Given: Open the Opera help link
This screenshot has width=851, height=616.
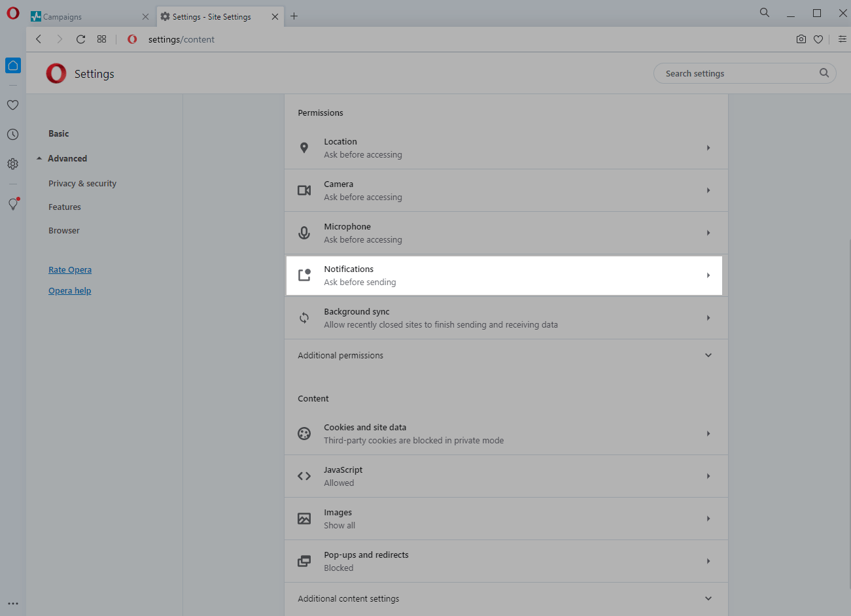Looking at the screenshot, I should [69, 291].
